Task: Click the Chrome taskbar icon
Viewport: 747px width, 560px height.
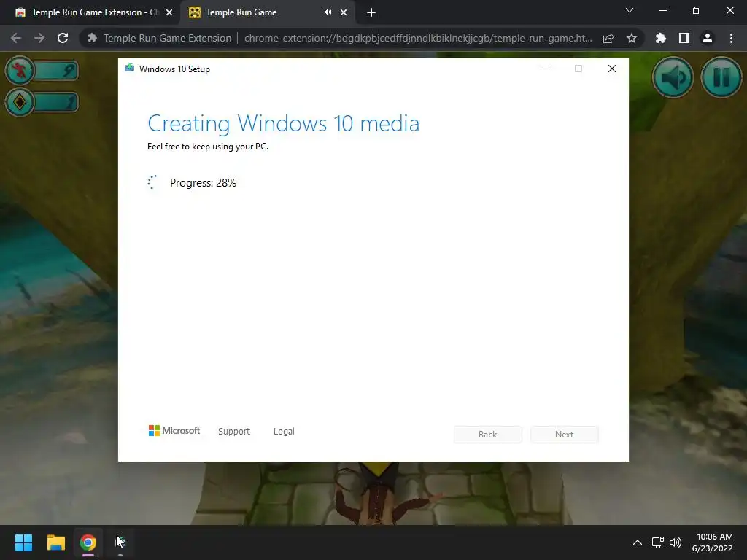Action: pyautogui.click(x=88, y=542)
